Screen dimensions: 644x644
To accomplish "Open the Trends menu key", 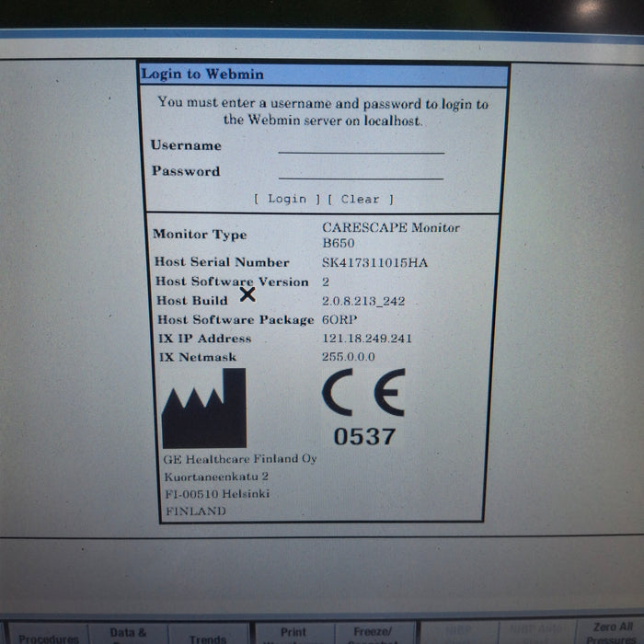I will pyautogui.click(x=208, y=634).
